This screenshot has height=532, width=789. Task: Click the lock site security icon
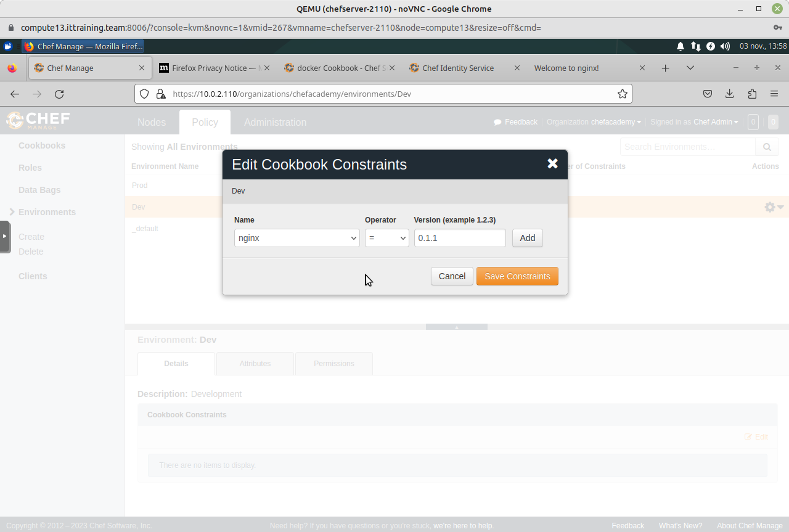point(161,94)
